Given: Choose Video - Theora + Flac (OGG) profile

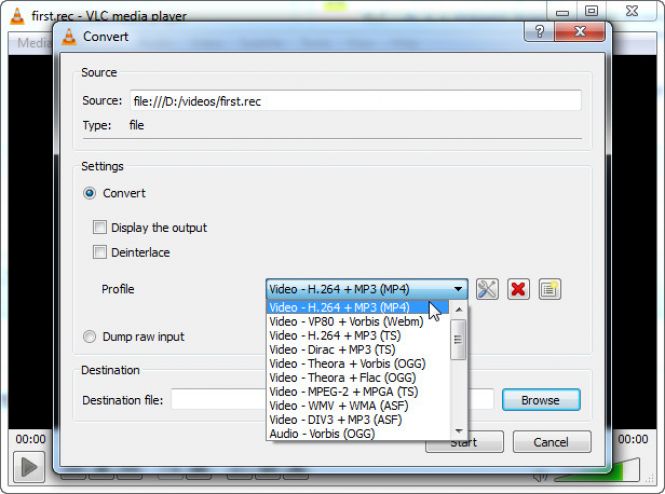Looking at the screenshot, I should click(x=358, y=377).
